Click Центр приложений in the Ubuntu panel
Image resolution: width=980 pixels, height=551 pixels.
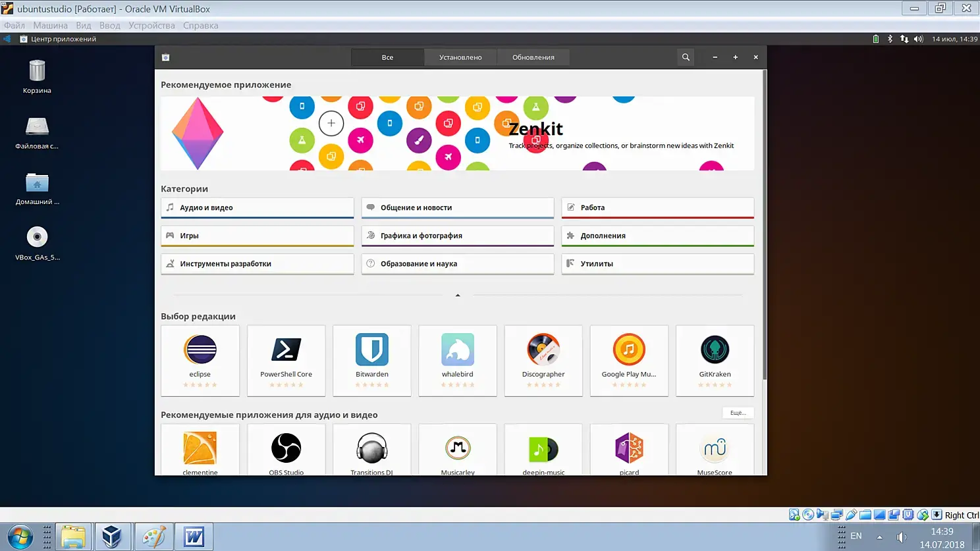click(58, 39)
